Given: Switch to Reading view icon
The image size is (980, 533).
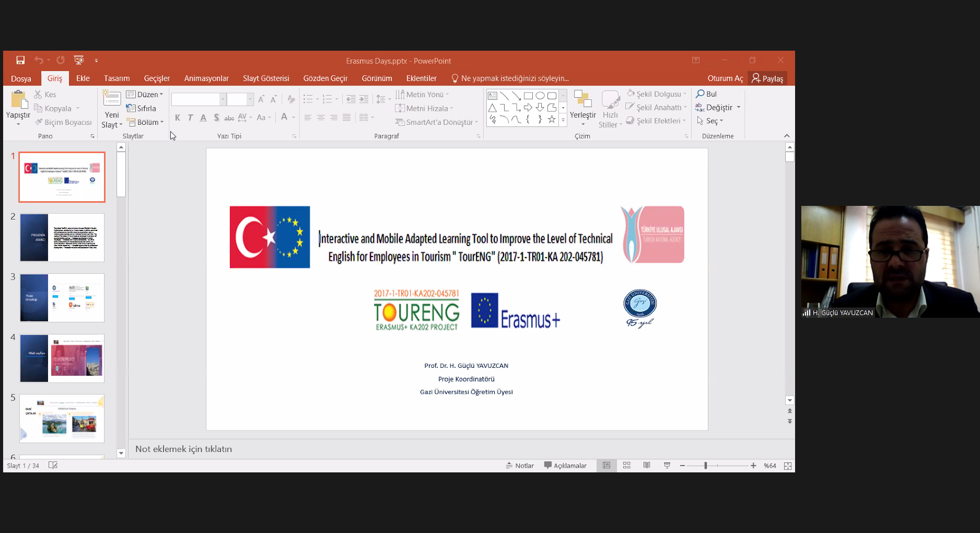Looking at the screenshot, I should pos(647,466).
